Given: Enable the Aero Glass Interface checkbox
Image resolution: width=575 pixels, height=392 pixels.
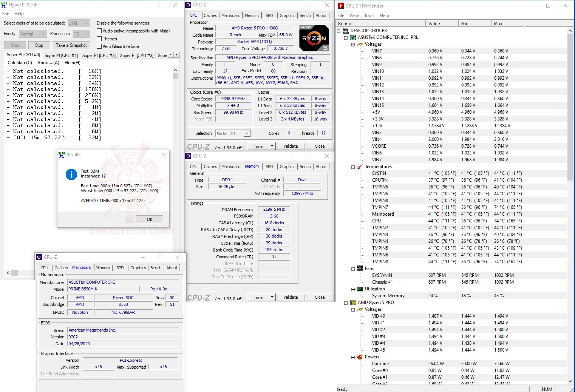Looking at the screenshot, I should pyautogui.click(x=99, y=46).
